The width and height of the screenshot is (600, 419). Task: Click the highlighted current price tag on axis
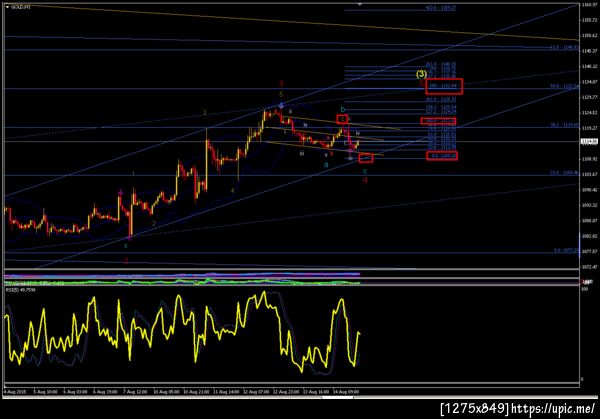click(589, 142)
